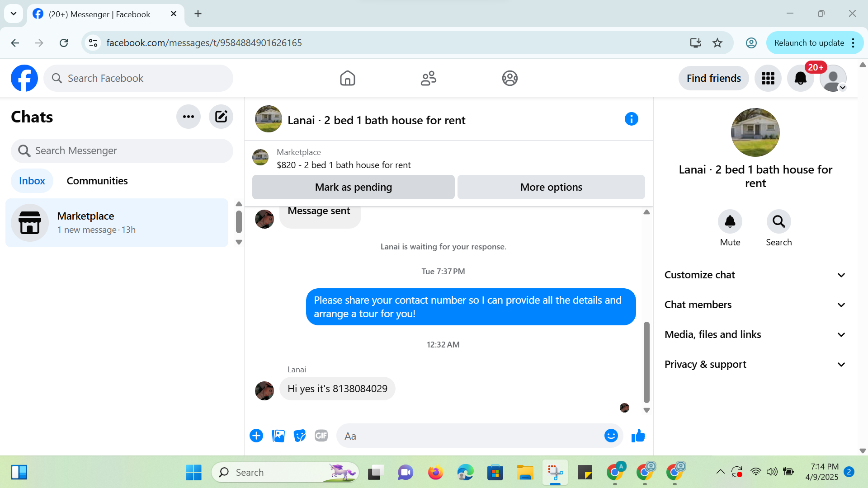Bookmark this page with the star icon
This screenshot has height=488, width=868.
tap(717, 43)
